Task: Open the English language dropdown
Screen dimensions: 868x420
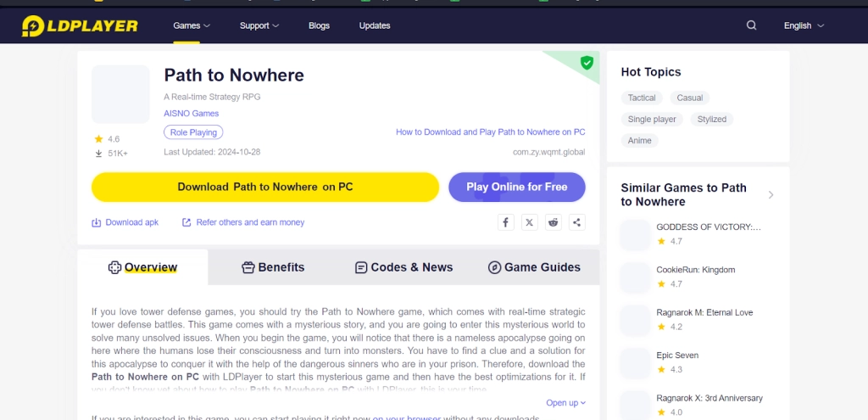Action: 804,25
